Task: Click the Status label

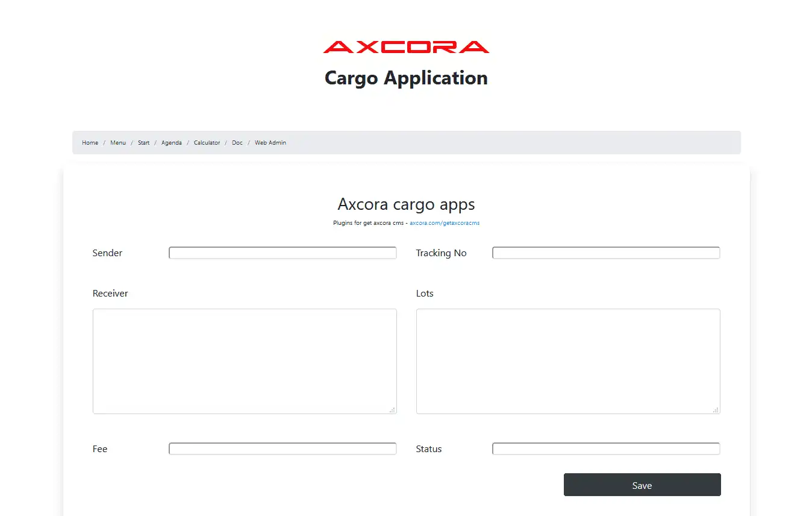Action: [429, 449]
